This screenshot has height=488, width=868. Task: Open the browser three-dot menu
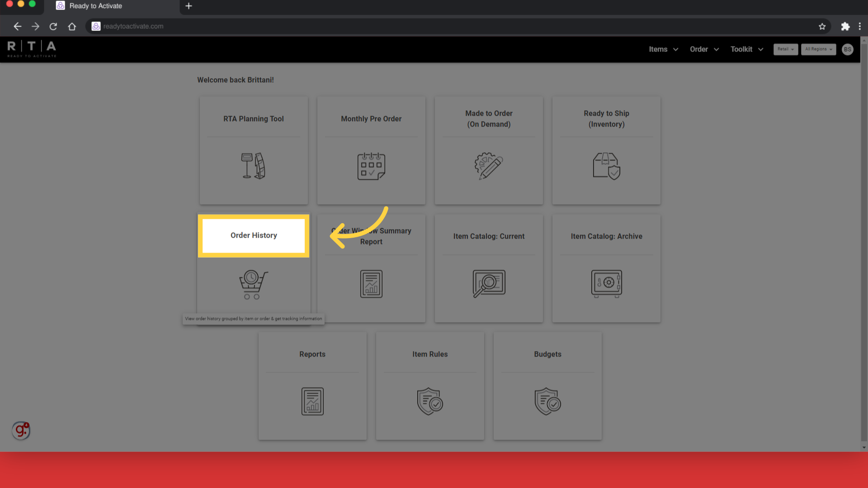coord(859,26)
